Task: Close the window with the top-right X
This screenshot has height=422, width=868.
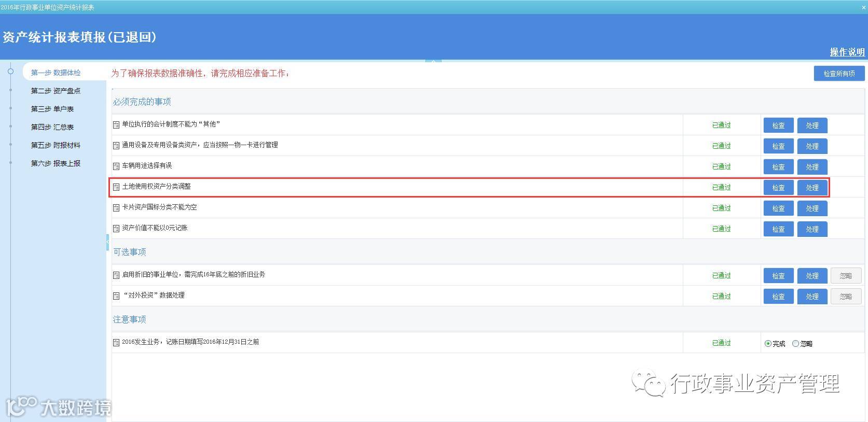Action: click(863, 7)
